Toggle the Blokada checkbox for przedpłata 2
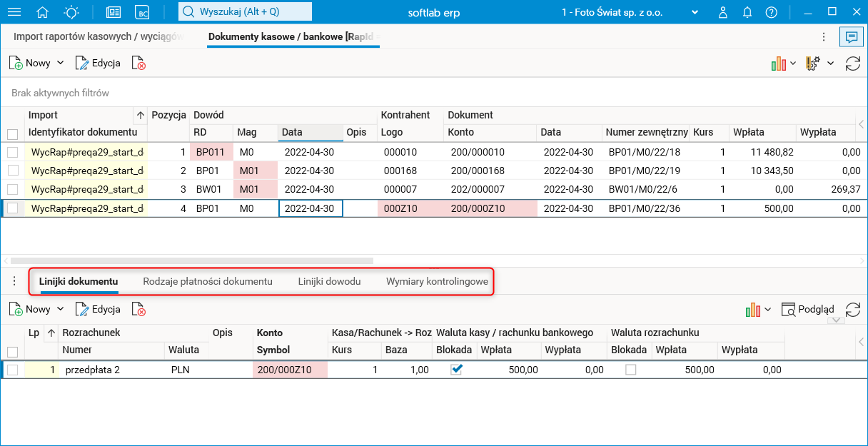Viewport: 868px width, 446px height. 457,370
